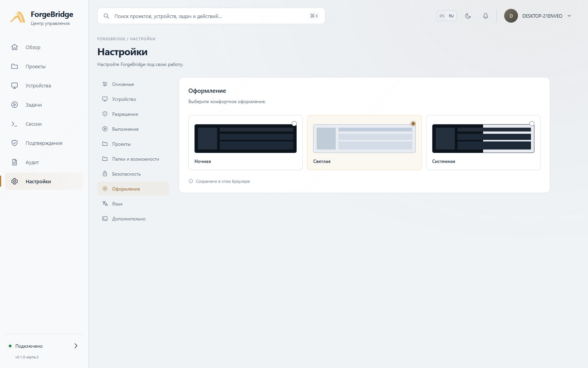Screen dimensions: 588x368
Task: Click the green Подключено status dot
Action: click(x=10, y=346)
